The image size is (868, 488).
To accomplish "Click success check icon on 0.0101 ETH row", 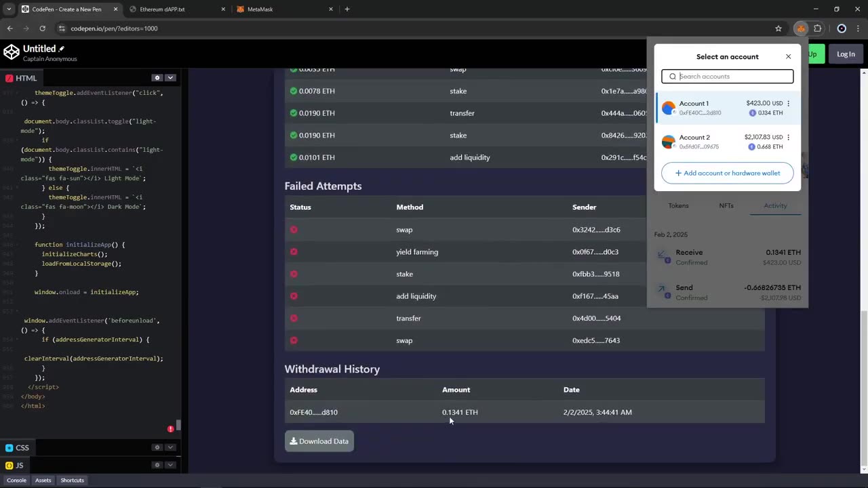I will (x=294, y=157).
